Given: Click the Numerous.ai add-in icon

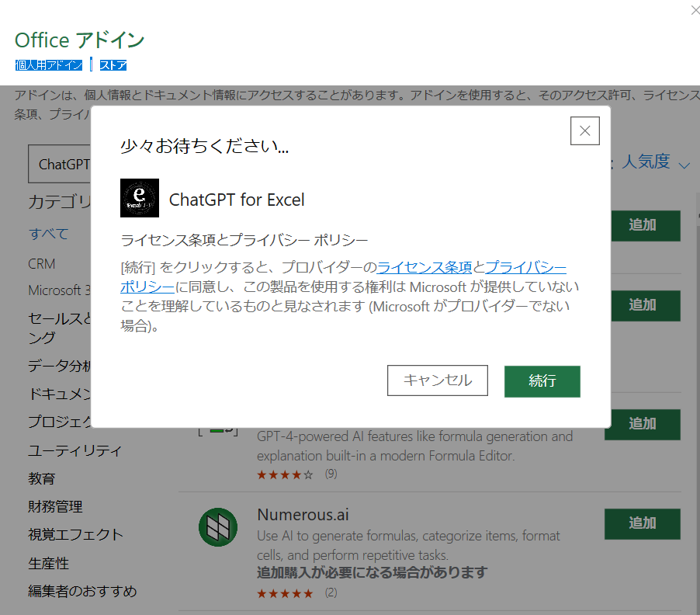Looking at the screenshot, I should coord(218,527).
